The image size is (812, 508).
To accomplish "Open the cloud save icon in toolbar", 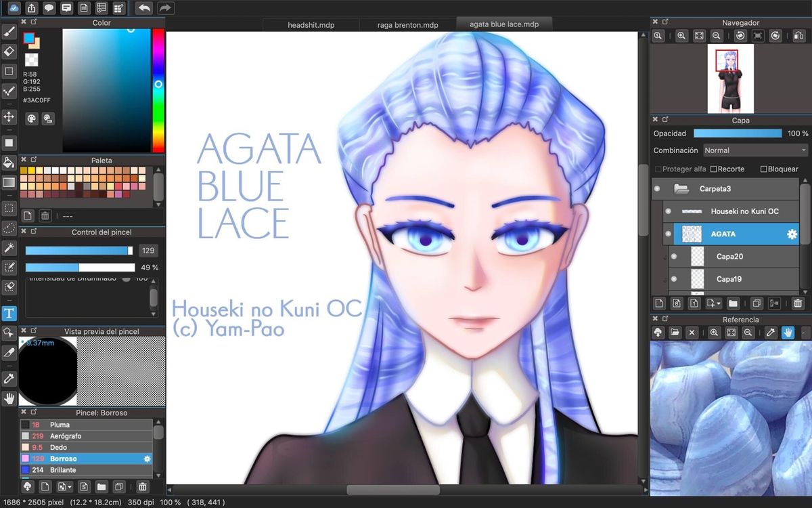I will coord(14,8).
